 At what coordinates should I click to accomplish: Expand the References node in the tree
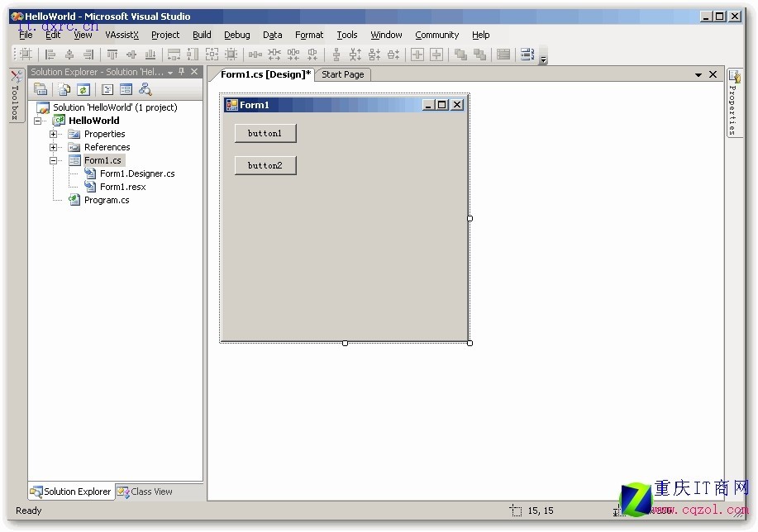54,147
